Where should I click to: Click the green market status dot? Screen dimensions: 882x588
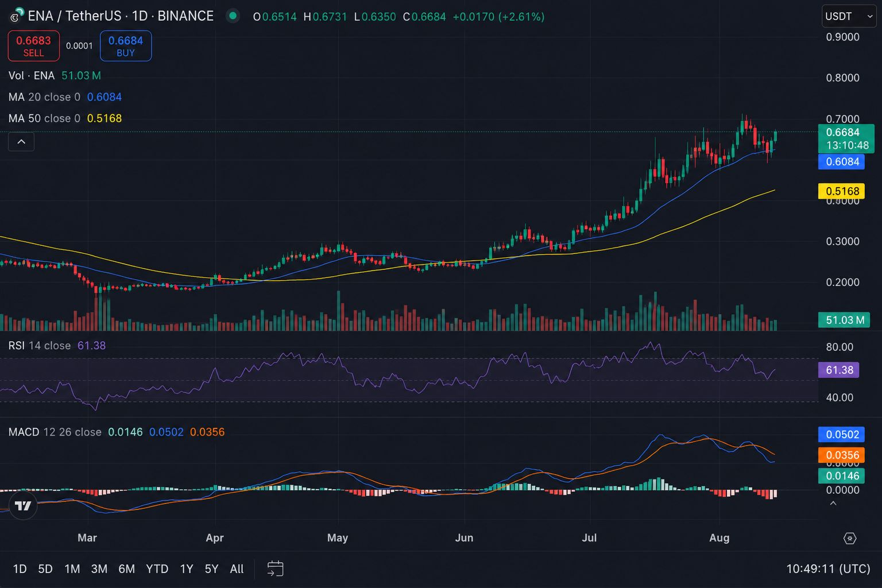pos(233,16)
